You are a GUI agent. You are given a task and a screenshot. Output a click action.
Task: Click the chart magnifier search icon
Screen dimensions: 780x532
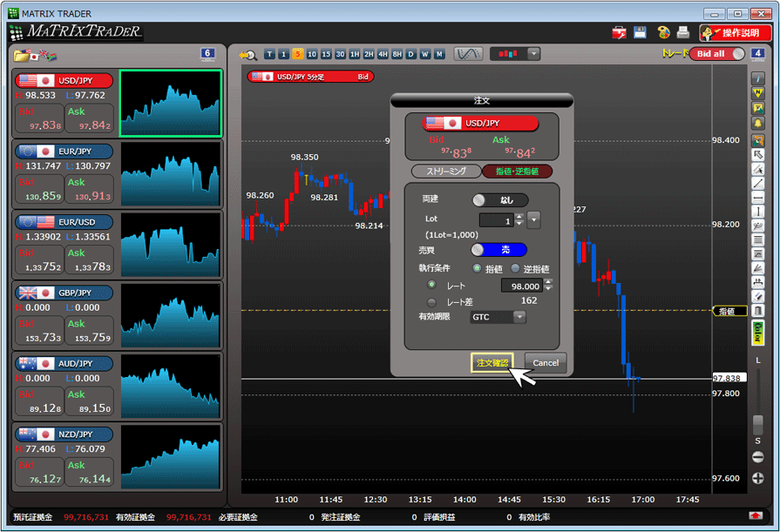tap(248, 55)
